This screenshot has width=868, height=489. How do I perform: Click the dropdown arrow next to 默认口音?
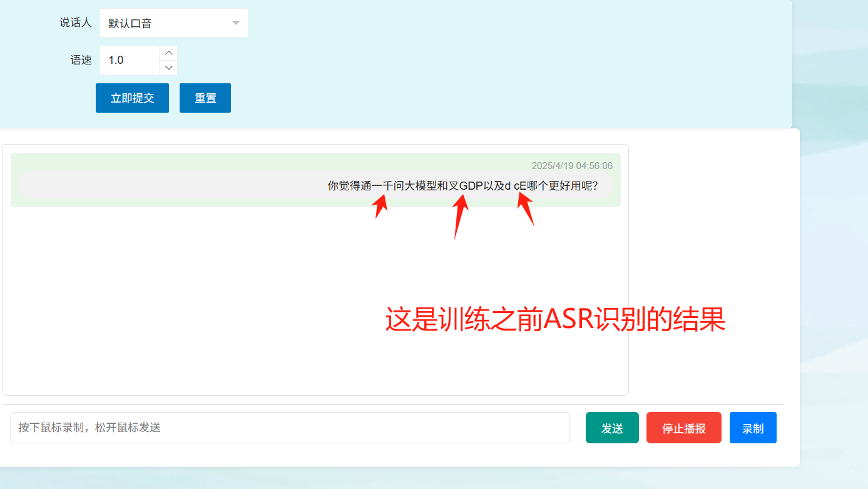236,23
